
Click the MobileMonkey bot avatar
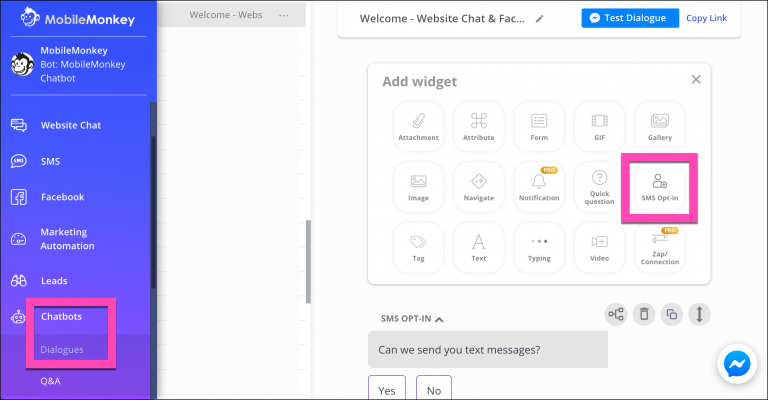coord(22,64)
